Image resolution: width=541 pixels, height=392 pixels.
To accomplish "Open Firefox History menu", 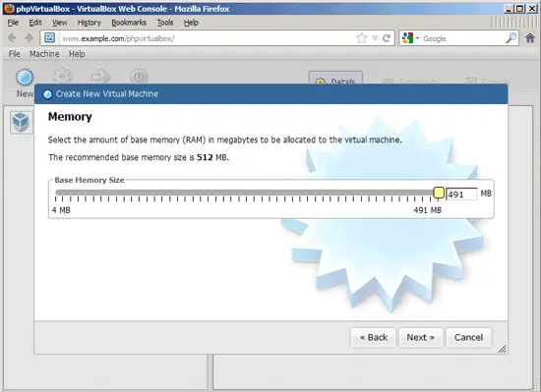I will point(89,23).
